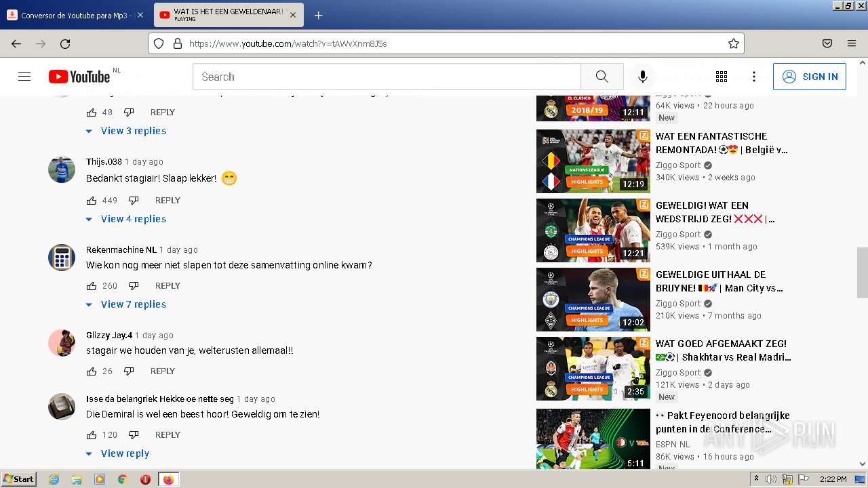The image size is (868, 488).
Task: Open Glizzy Jay.4 profile avatar
Action: point(62,343)
